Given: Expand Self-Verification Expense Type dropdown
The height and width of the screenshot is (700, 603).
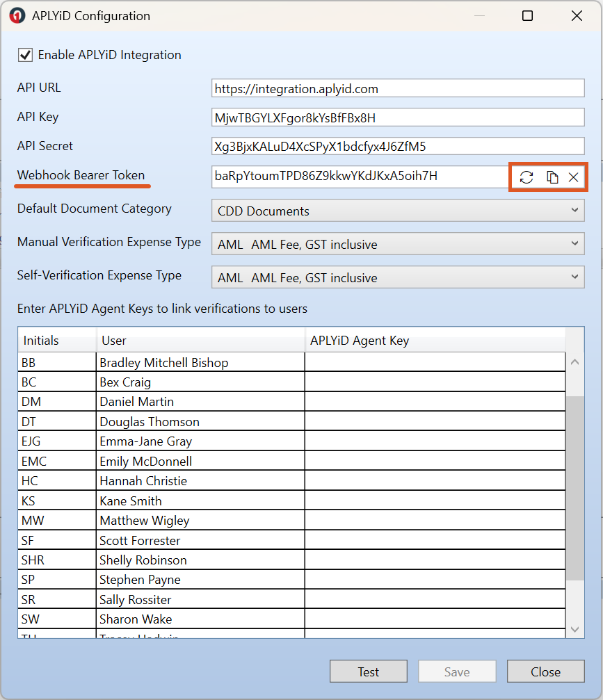Looking at the screenshot, I should [398, 277].
